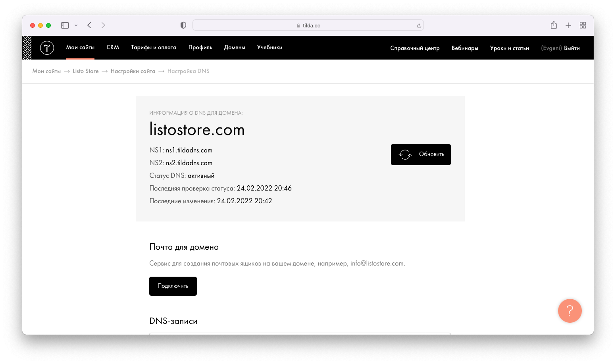This screenshot has width=616, height=364.
Task: Open the CRM menu item
Action: (113, 47)
